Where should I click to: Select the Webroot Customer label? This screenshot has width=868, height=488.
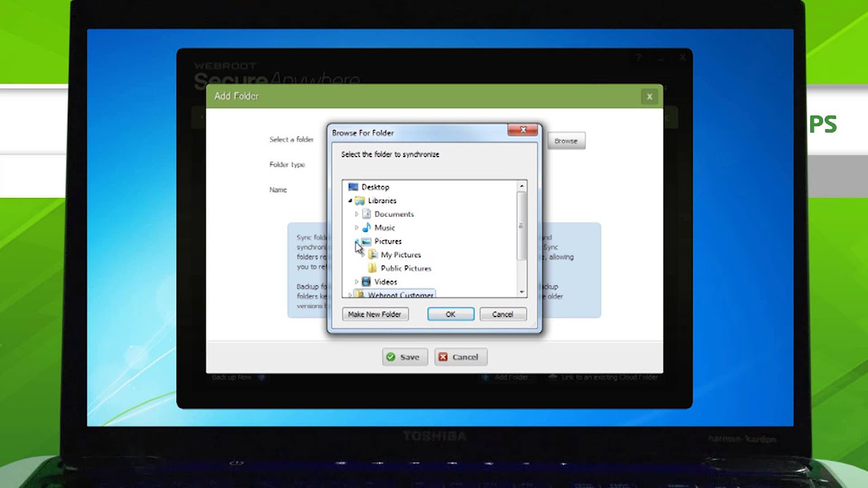point(401,295)
